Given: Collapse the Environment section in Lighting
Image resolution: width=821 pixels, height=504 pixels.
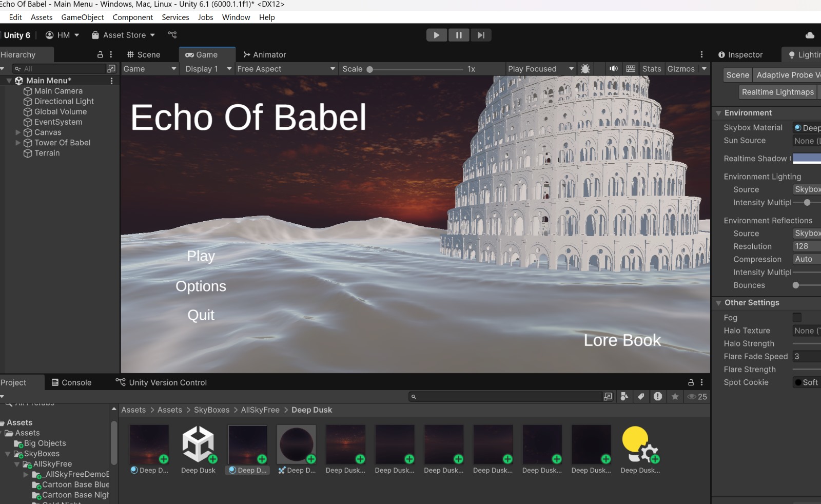Looking at the screenshot, I should pyautogui.click(x=718, y=113).
